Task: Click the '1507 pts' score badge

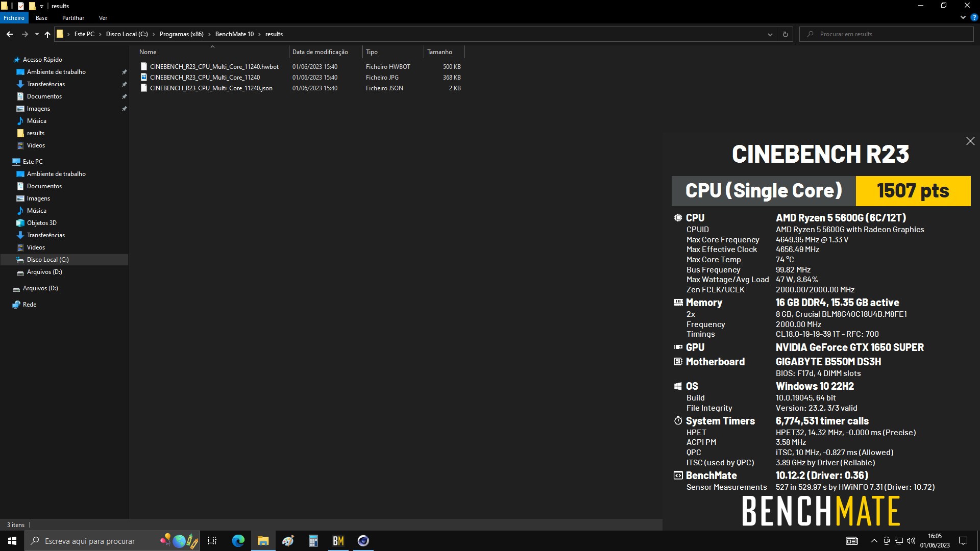Action: coord(913,191)
